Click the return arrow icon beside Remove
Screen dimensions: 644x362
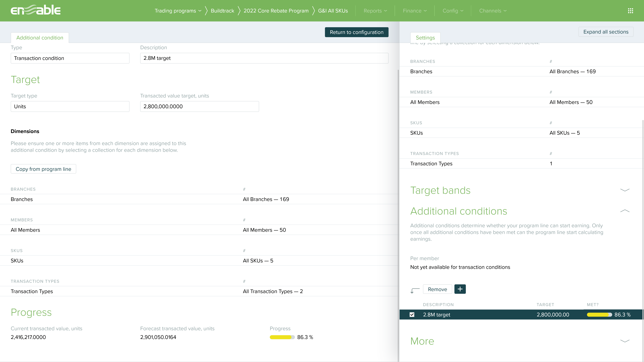click(414, 290)
